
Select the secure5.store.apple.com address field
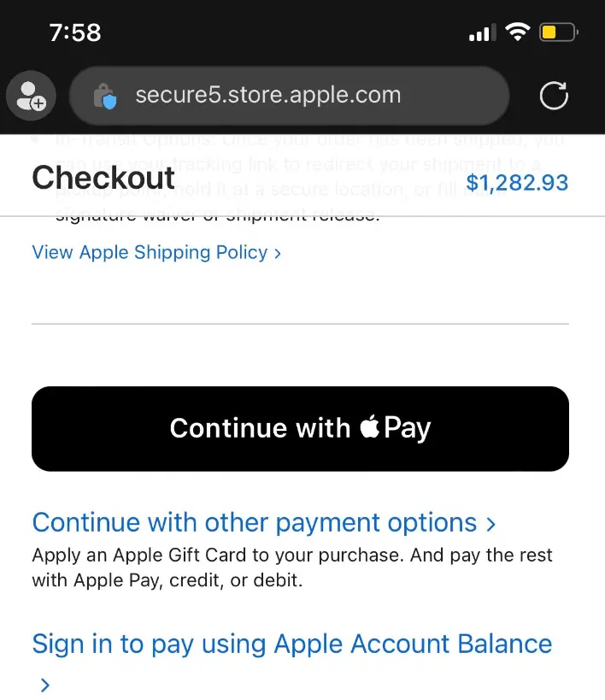267,95
